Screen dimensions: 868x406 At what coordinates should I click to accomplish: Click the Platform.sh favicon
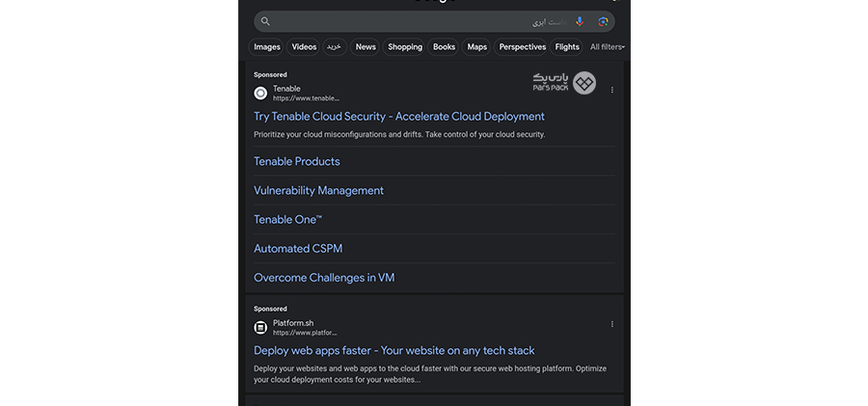click(260, 327)
